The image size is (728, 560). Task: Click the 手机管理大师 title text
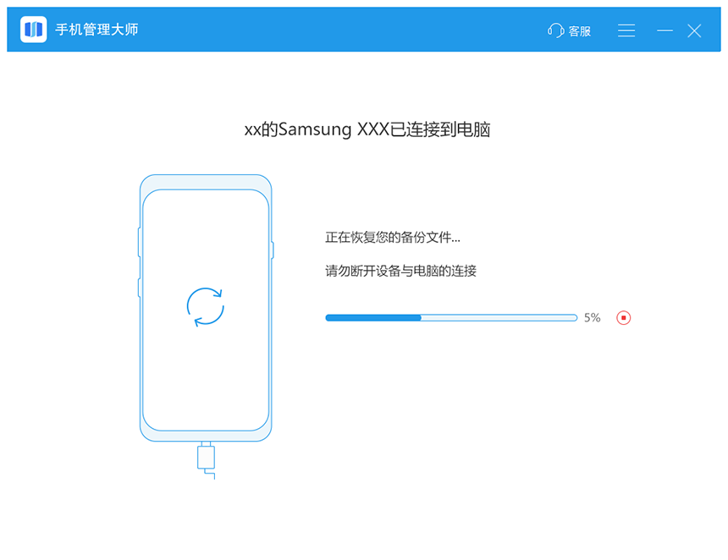coord(97,30)
